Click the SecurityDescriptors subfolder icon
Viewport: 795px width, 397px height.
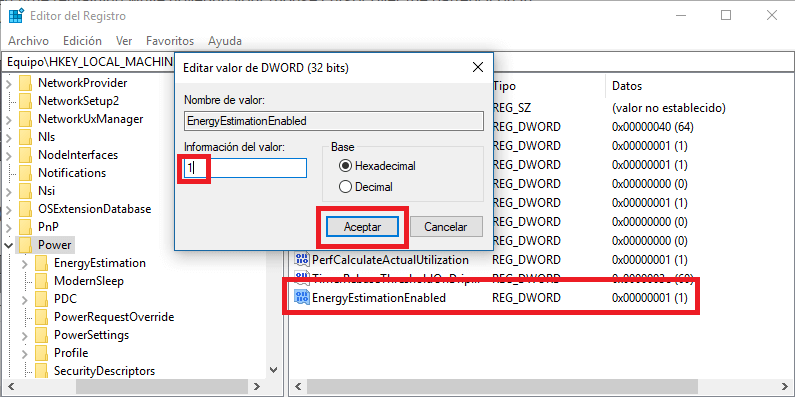coord(42,371)
